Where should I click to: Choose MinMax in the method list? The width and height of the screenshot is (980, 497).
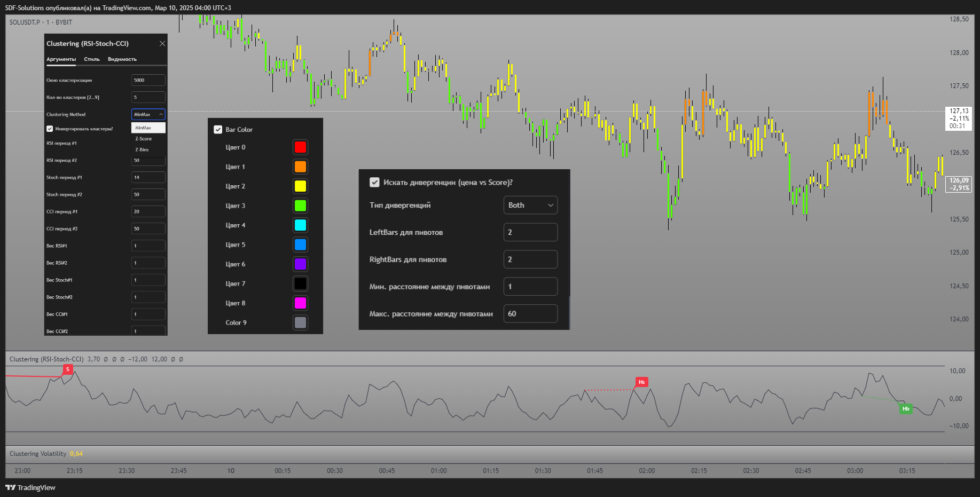pyautogui.click(x=148, y=128)
